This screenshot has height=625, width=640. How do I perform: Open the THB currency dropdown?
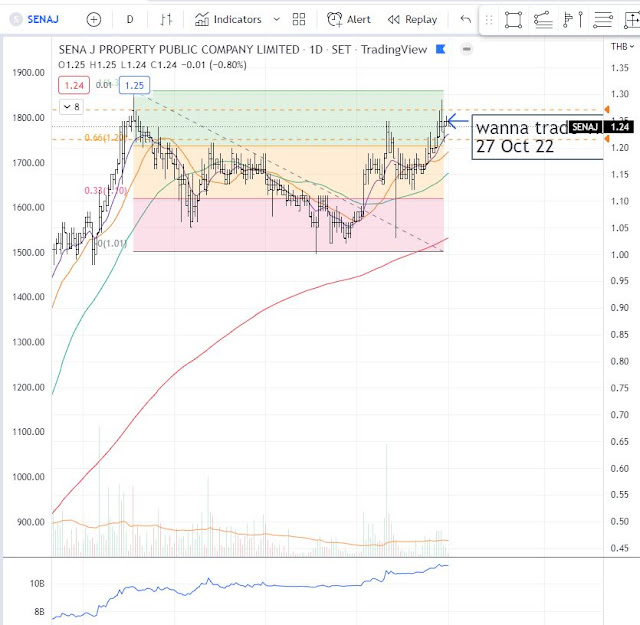[x=622, y=47]
